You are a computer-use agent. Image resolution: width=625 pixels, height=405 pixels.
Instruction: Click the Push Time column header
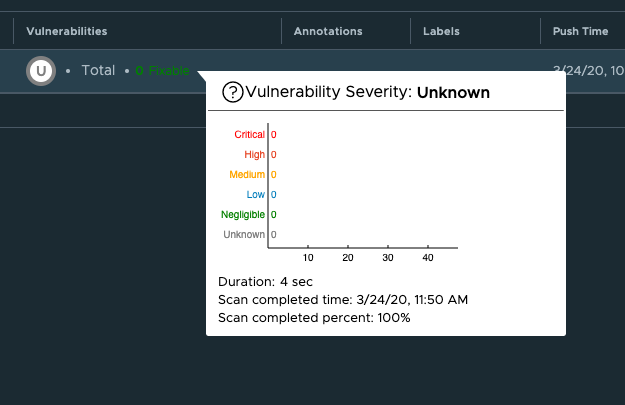[x=580, y=31]
